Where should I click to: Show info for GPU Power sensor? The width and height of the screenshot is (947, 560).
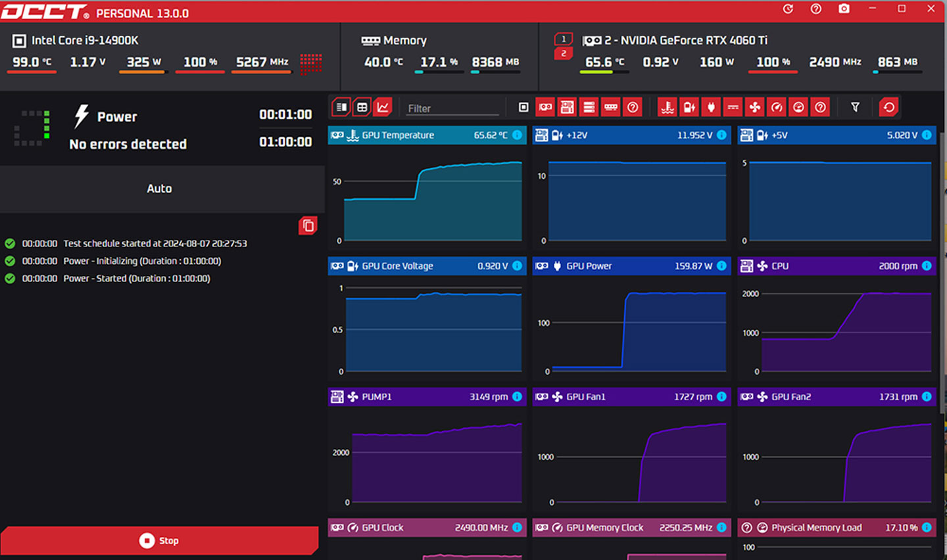point(722,266)
